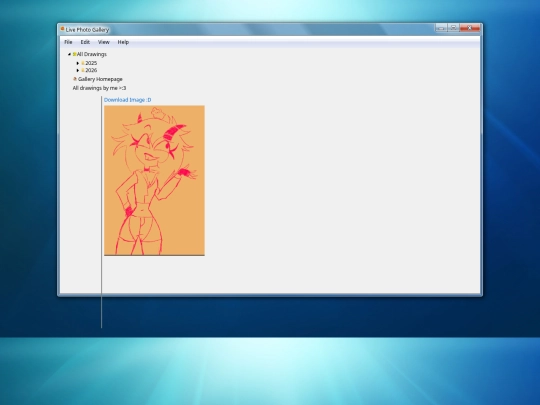Click the 2026 folder icon
Image resolution: width=540 pixels, height=405 pixels.
point(83,70)
